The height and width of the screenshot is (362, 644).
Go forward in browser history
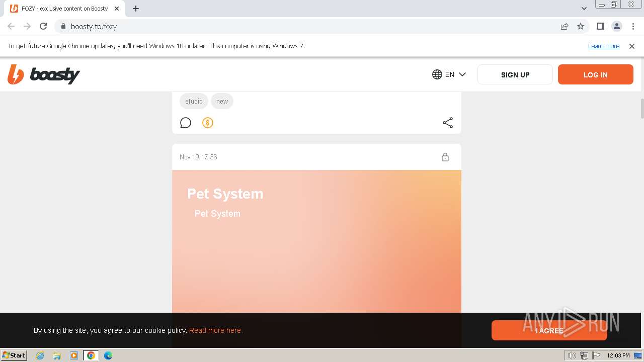[x=27, y=26]
